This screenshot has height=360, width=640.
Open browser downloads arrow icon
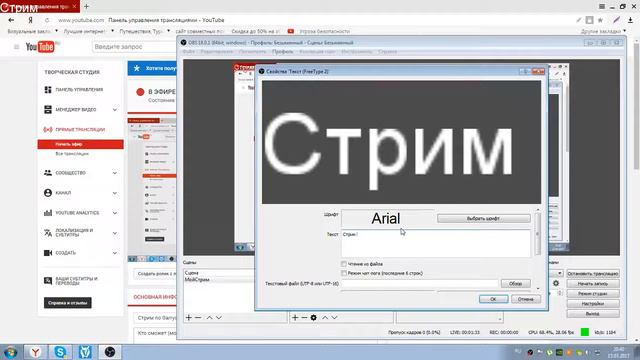(631, 20)
